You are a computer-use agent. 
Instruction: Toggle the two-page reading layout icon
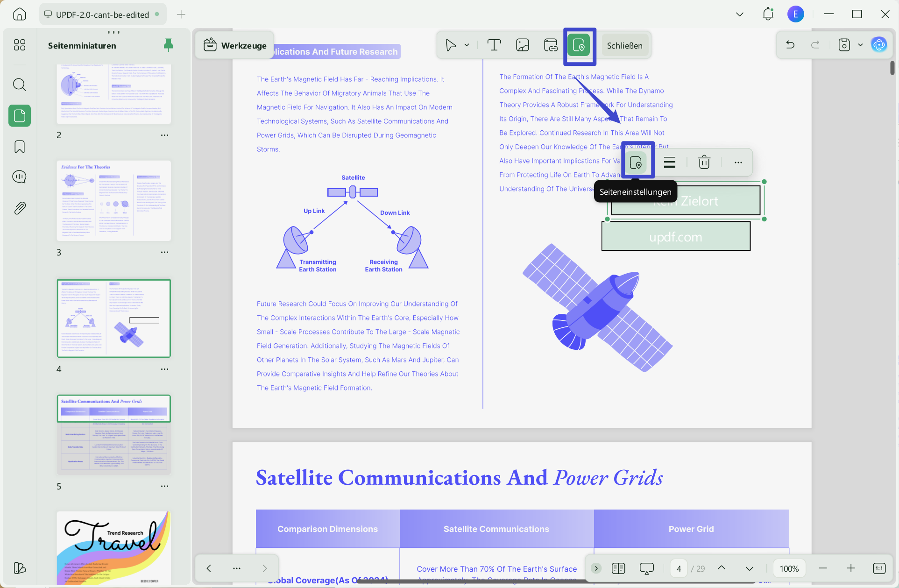click(618, 568)
